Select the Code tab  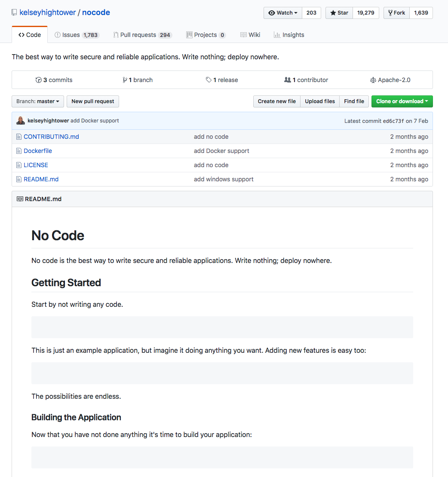tap(30, 35)
